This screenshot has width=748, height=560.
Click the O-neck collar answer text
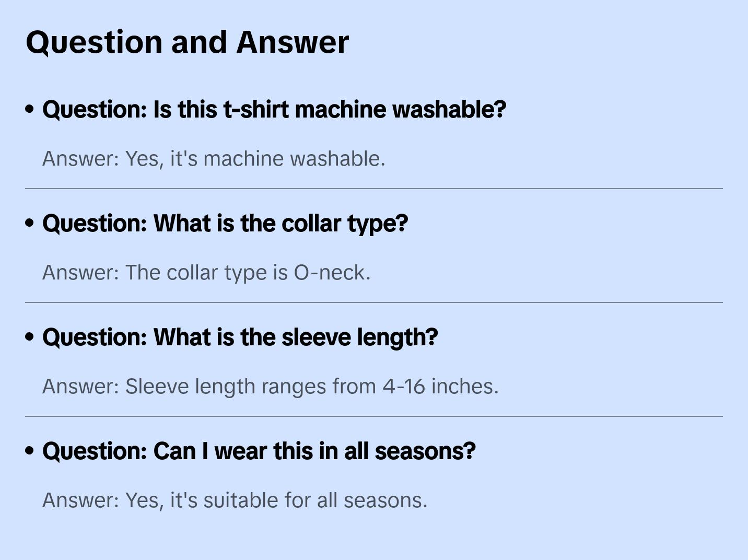tap(206, 273)
